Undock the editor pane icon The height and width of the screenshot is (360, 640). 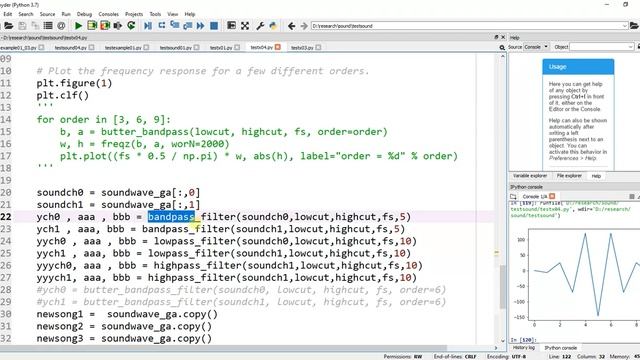click(496, 37)
